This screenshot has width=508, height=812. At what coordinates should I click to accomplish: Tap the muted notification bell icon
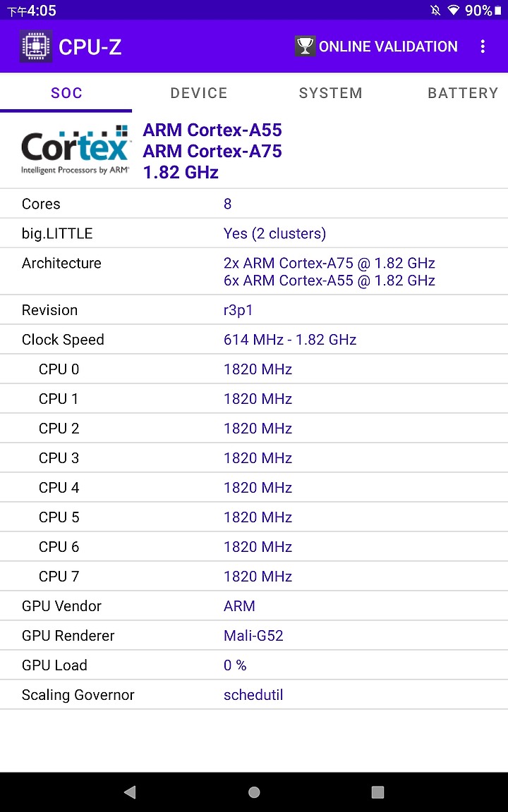435,11
